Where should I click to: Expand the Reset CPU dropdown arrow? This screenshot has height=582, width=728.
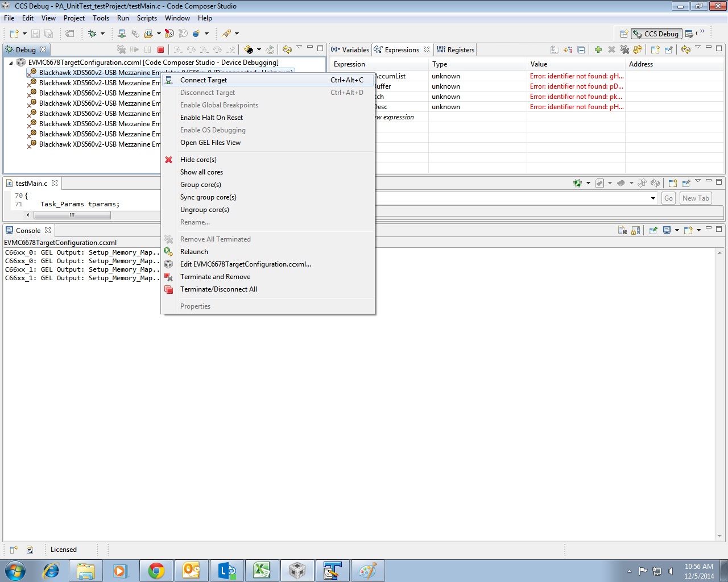tap(259, 50)
